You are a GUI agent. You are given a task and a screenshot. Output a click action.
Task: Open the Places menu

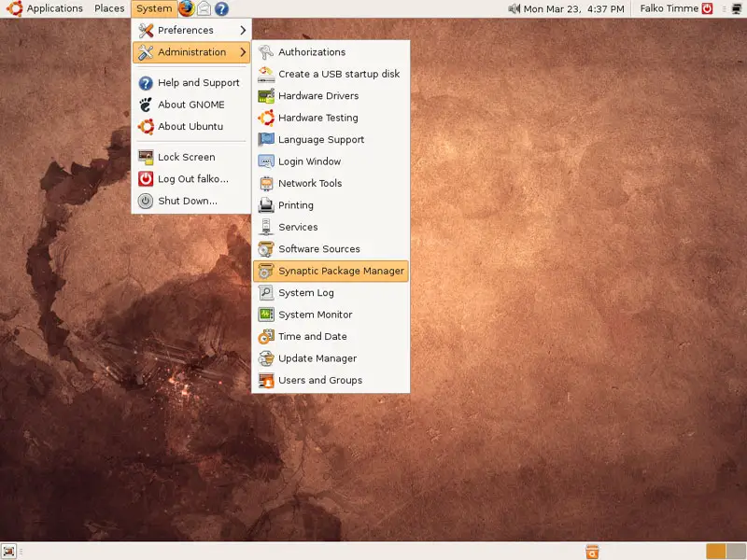(109, 8)
